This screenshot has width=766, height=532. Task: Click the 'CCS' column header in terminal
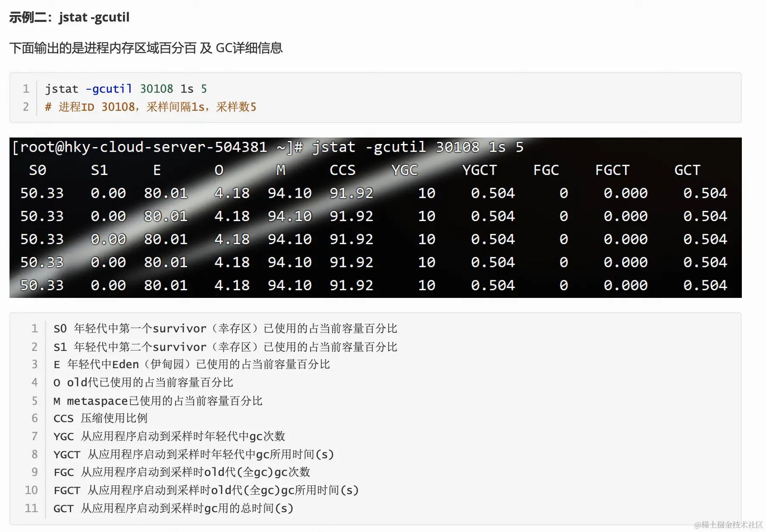[342, 170]
